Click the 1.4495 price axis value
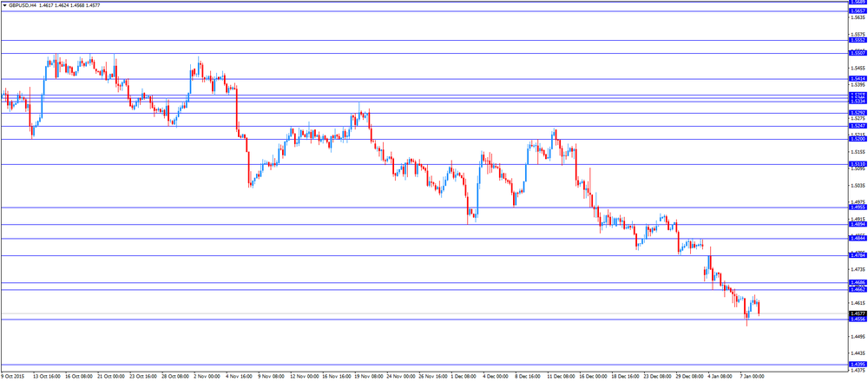The image size is (868, 382). point(857,337)
